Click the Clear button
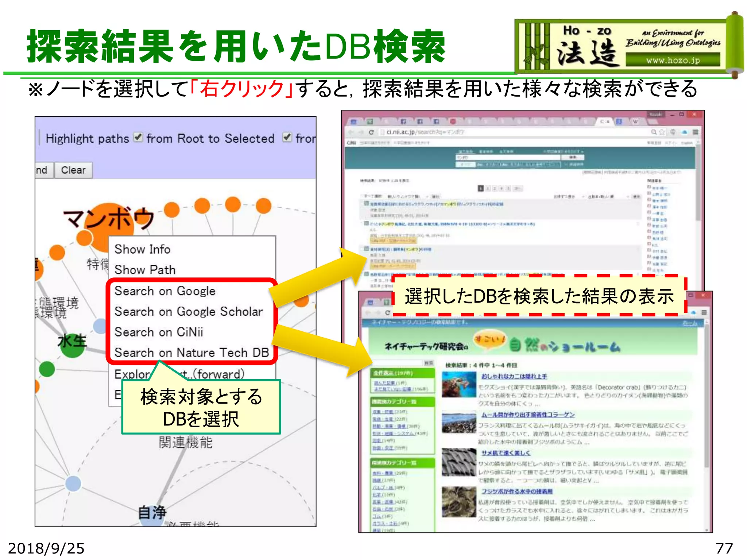The height and width of the screenshot is (560, 747). click(x=73, y=170)
